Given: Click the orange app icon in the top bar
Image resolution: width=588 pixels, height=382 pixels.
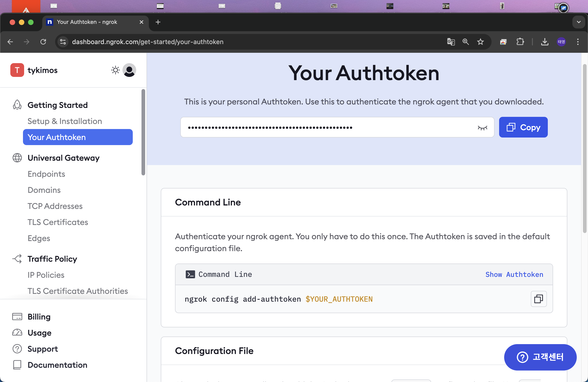Looking at the screenshot, I should click(26, 6).
